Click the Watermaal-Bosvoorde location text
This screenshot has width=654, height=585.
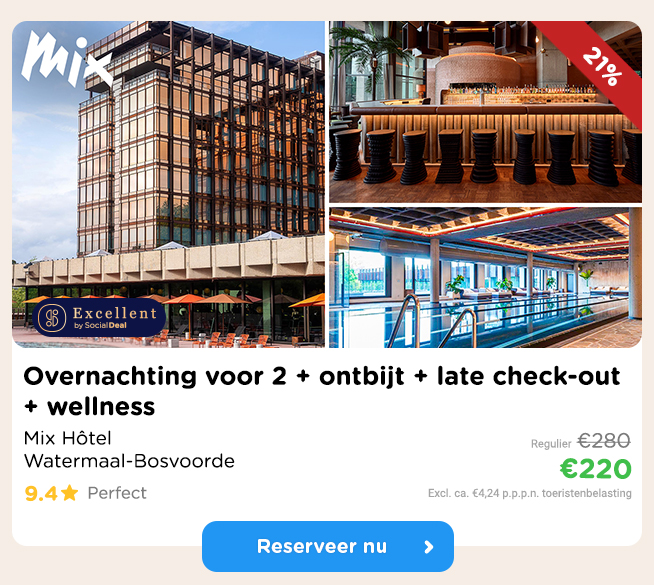click(129, 461)
